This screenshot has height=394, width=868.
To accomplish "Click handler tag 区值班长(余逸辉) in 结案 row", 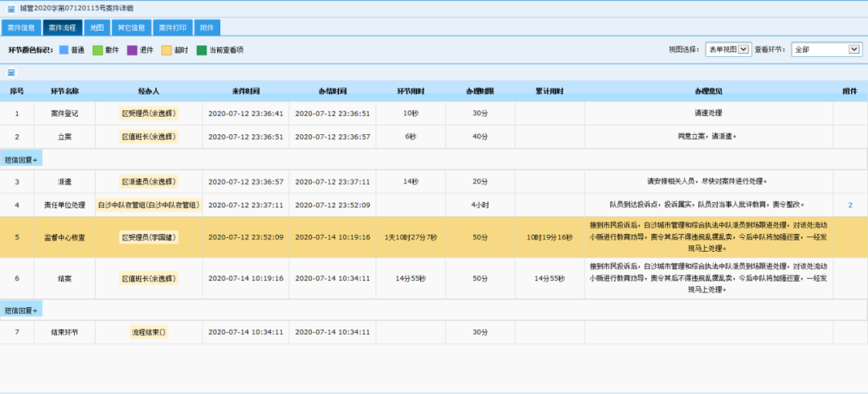I will click(x=149, y=278).
